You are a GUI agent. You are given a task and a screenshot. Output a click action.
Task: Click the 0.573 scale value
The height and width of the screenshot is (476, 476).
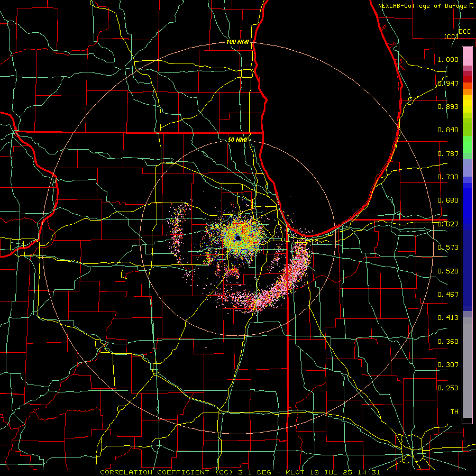point(448,248)
